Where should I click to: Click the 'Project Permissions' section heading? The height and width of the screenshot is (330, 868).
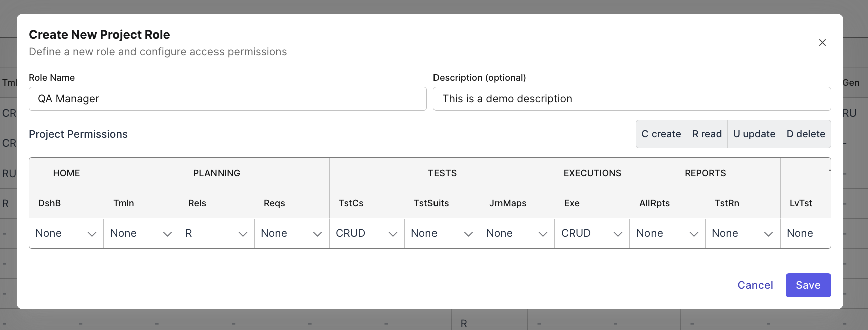[x=78, y=134]
